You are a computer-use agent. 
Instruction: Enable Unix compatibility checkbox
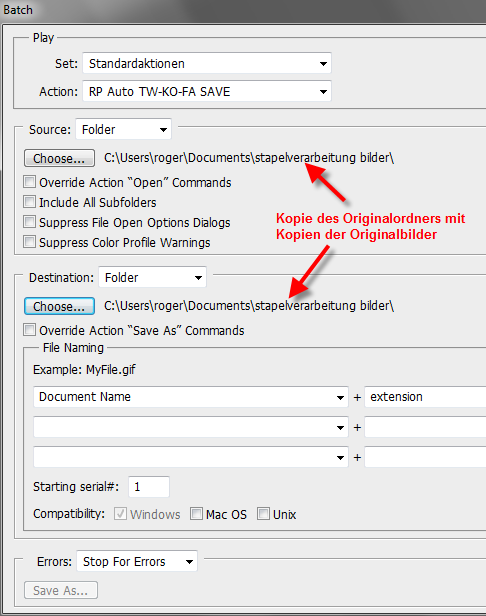[263, 513]
